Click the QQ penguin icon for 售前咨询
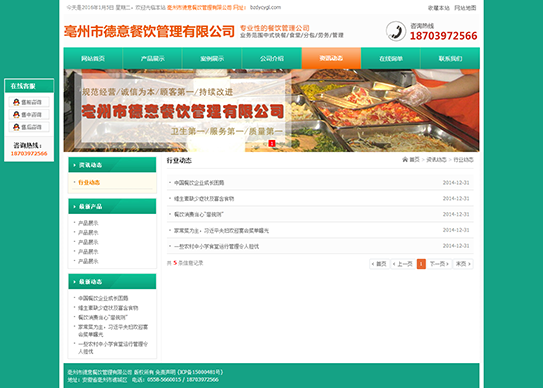The image size is (543, 388). 16,102
